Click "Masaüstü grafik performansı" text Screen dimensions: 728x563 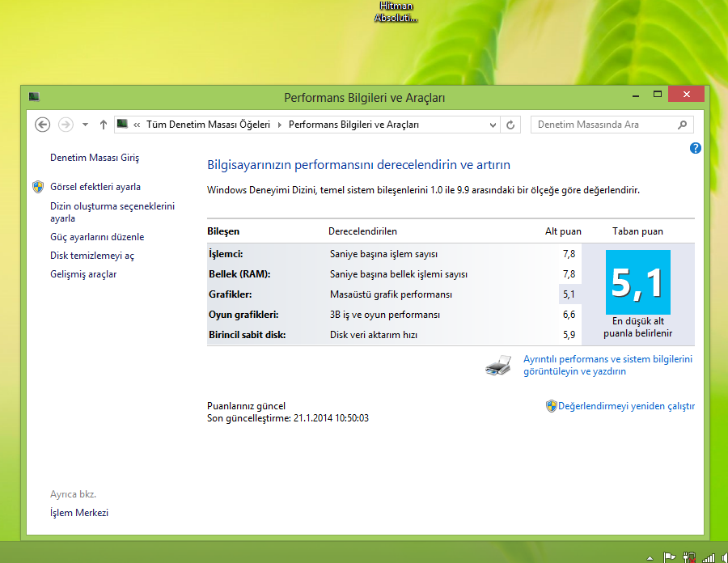point(391,294)
